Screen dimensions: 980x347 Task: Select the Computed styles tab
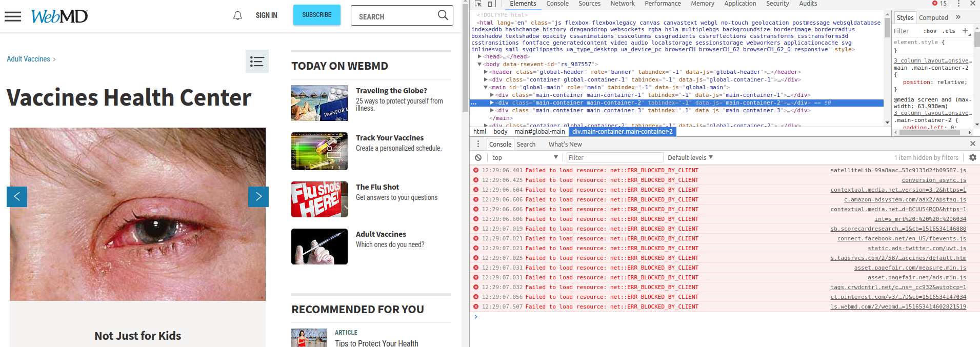pyautogui.click(x=933, y=17)
